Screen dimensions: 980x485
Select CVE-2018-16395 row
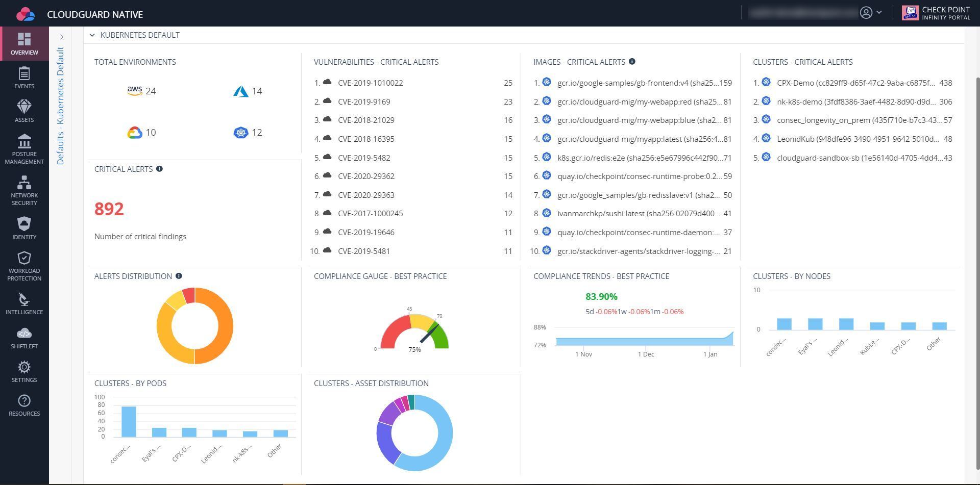[413, 139]
